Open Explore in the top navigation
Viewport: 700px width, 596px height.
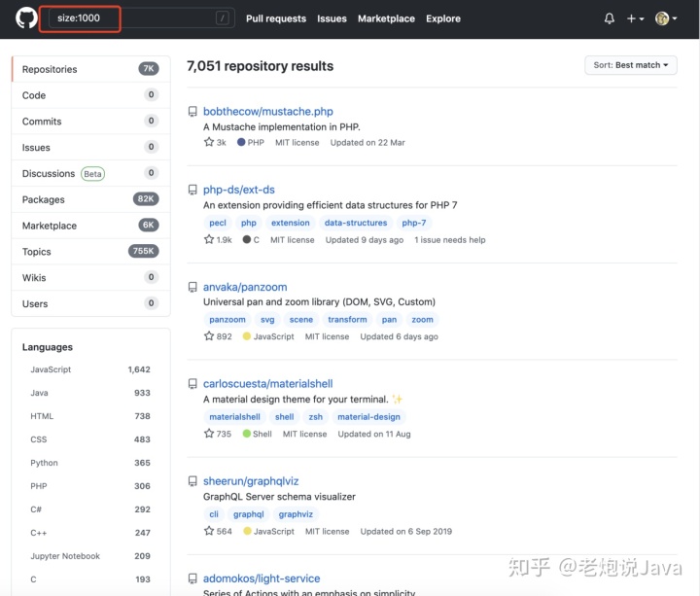click(x=443, y=18)
